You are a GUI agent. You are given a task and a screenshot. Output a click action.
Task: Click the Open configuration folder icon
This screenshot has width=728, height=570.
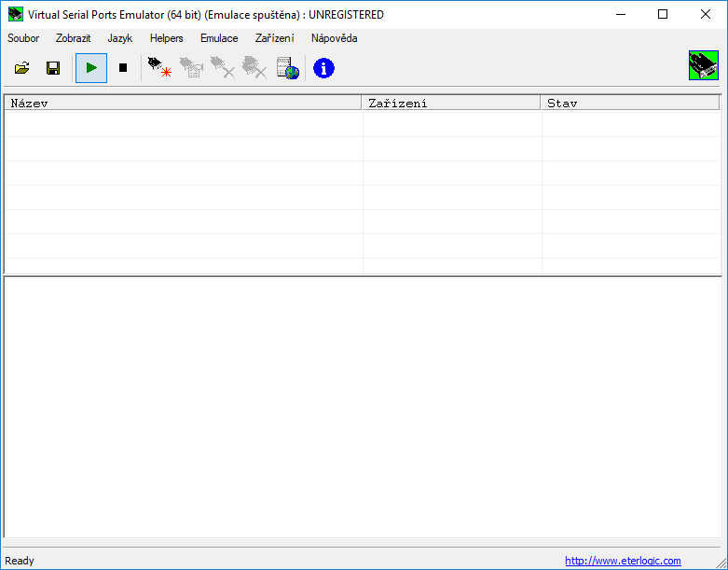tap(22, 68)
